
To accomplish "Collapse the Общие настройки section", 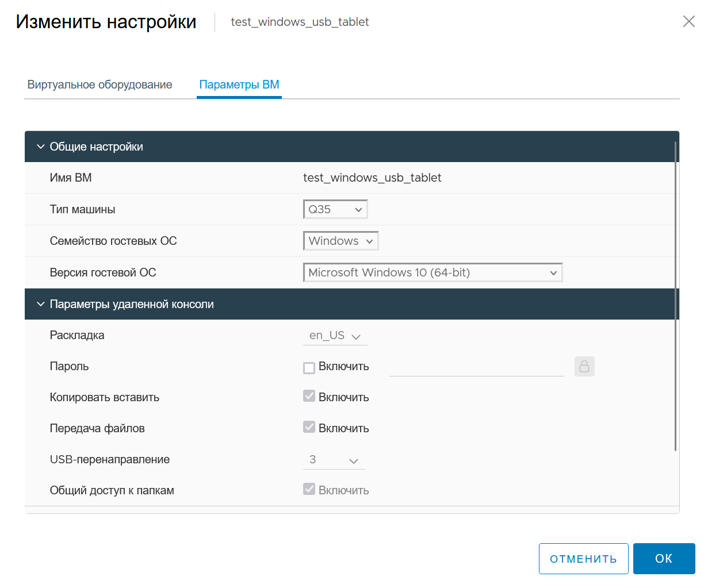I will tap(41, 147).
